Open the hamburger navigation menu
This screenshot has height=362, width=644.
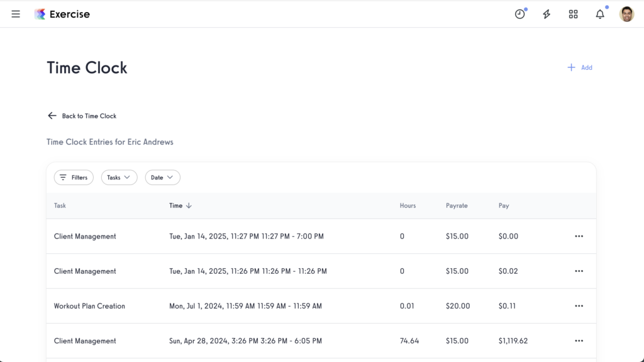pos(16,14)
